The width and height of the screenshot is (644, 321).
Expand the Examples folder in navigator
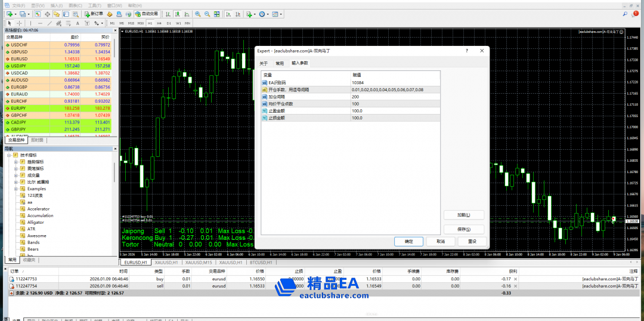16,189
